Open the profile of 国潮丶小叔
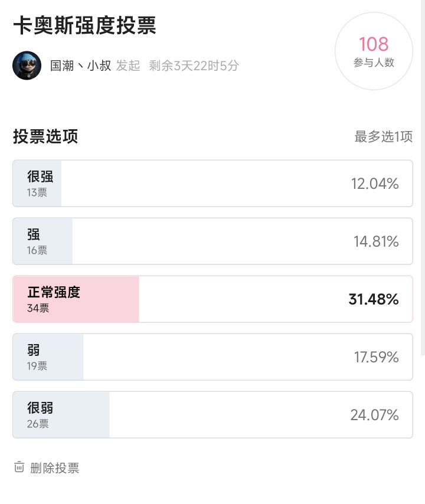This screenshot has width=425, height=504. coord(80,66)
